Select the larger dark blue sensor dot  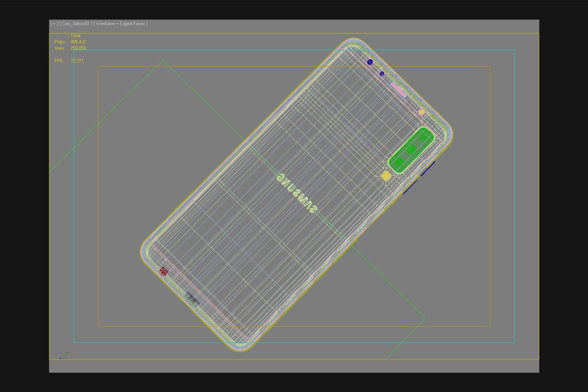tap(370, 62)
